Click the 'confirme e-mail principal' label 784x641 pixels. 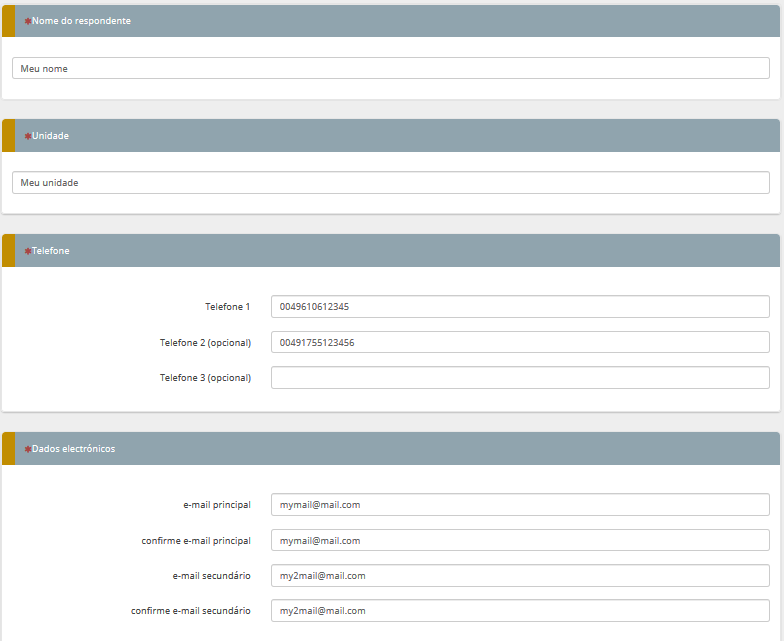(196, 541)
